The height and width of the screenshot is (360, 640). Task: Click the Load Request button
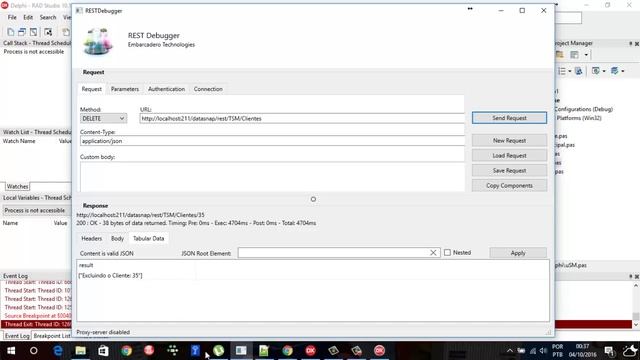tap(509, 156)
